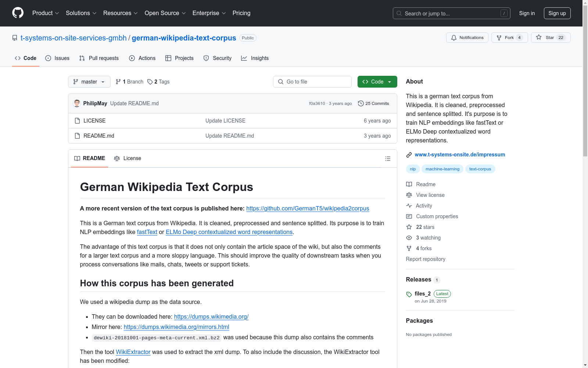The width and height of the screenshot is (588, 368).
Task: Click the Sign up button
Action: click(557, 13)
